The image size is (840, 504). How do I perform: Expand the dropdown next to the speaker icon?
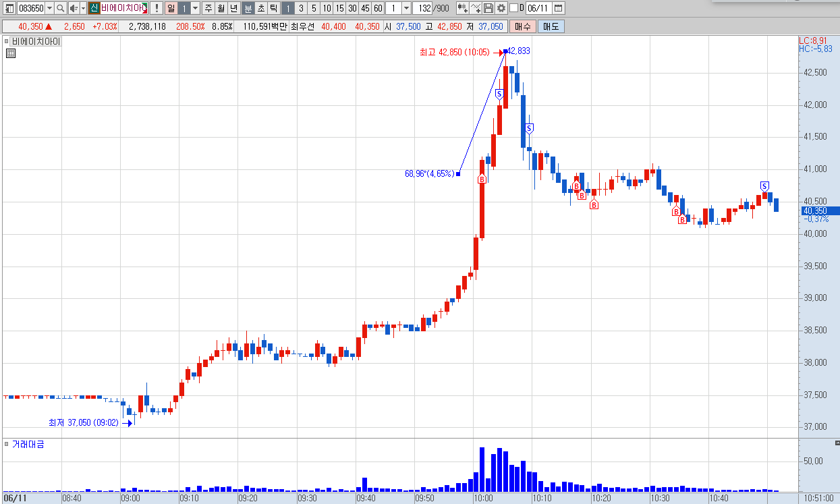[83, 8]
